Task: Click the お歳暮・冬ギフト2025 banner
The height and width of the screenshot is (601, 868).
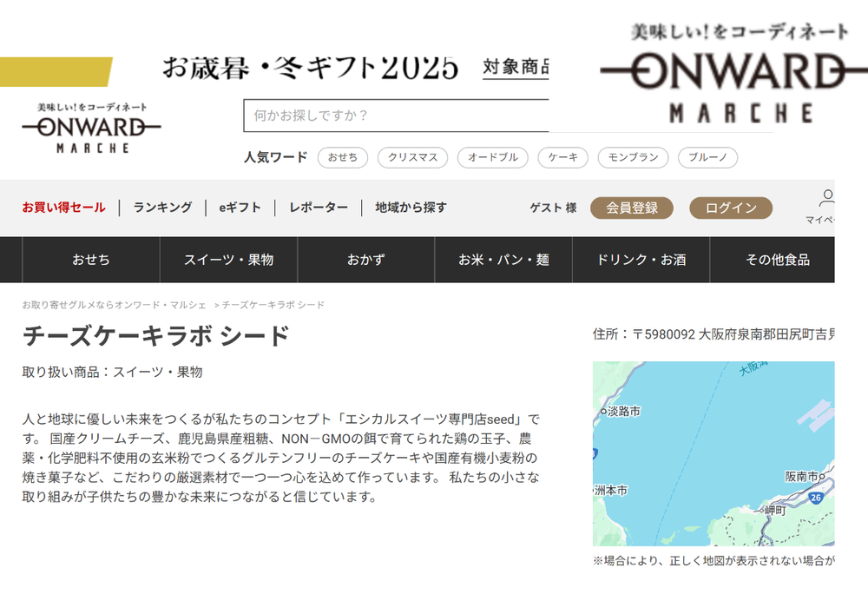Action: (310, 68)
